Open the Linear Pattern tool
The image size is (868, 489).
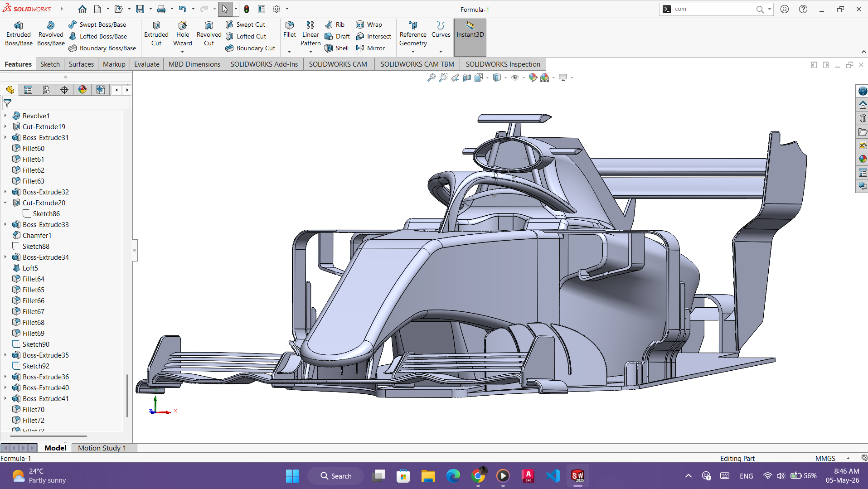(310, 34)
